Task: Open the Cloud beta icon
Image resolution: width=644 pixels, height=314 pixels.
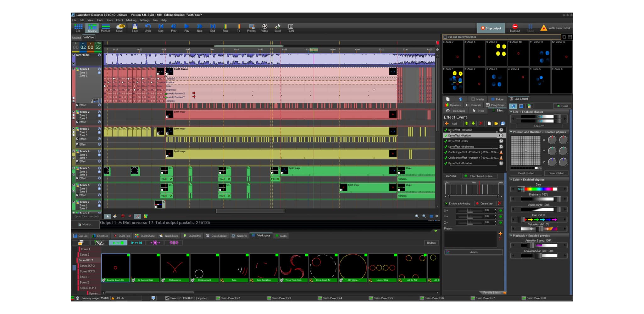Action: point(119,27)
